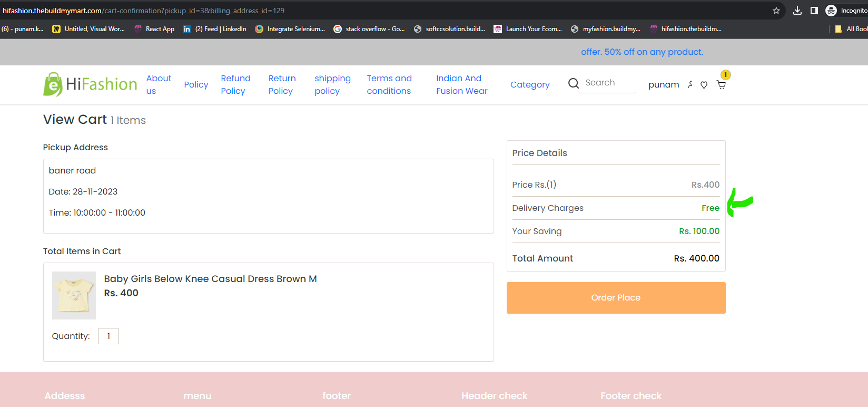Go to About us page
The image size is (868, 407).
[x=159, y=84]
